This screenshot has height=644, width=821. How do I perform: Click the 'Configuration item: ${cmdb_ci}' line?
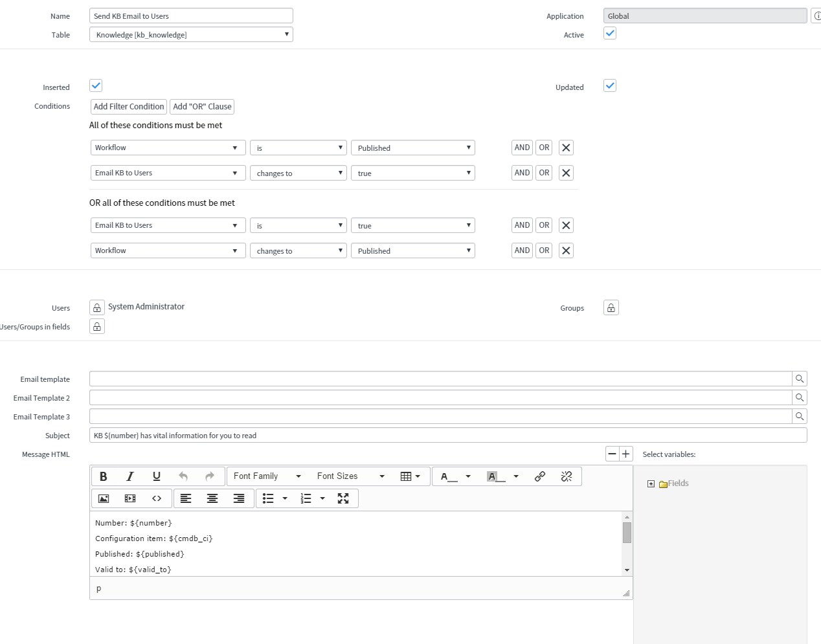(x=153, y=539)
